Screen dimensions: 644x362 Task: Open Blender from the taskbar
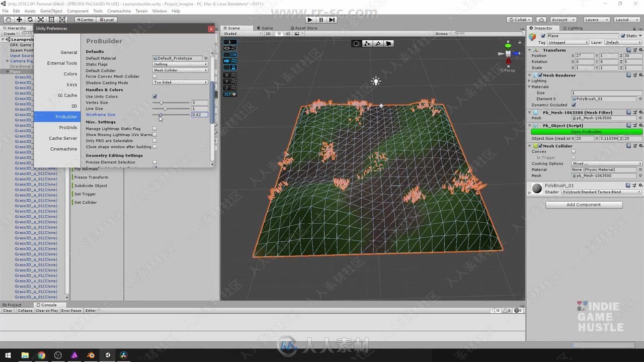91,355
